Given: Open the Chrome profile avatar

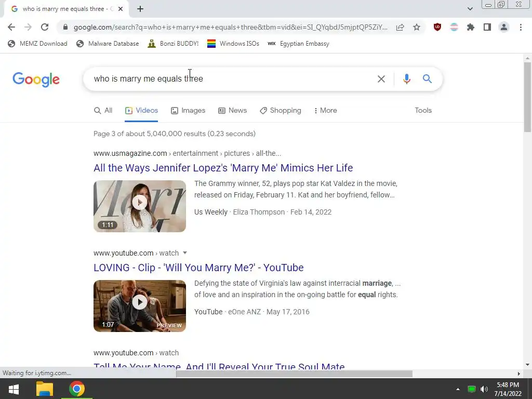Looking at the screenshot, I should click(x=504, y=27).
